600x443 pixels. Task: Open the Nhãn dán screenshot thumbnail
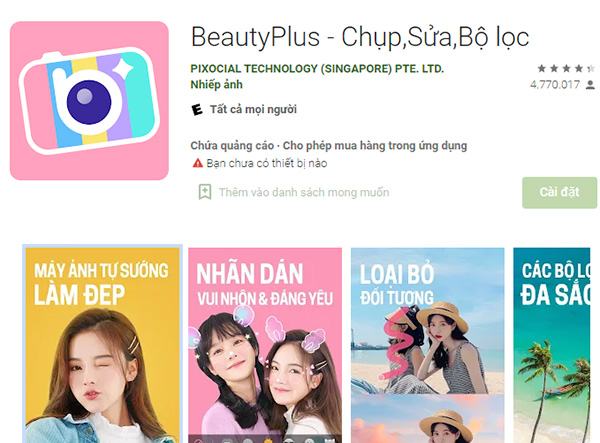tap(265, 345)
